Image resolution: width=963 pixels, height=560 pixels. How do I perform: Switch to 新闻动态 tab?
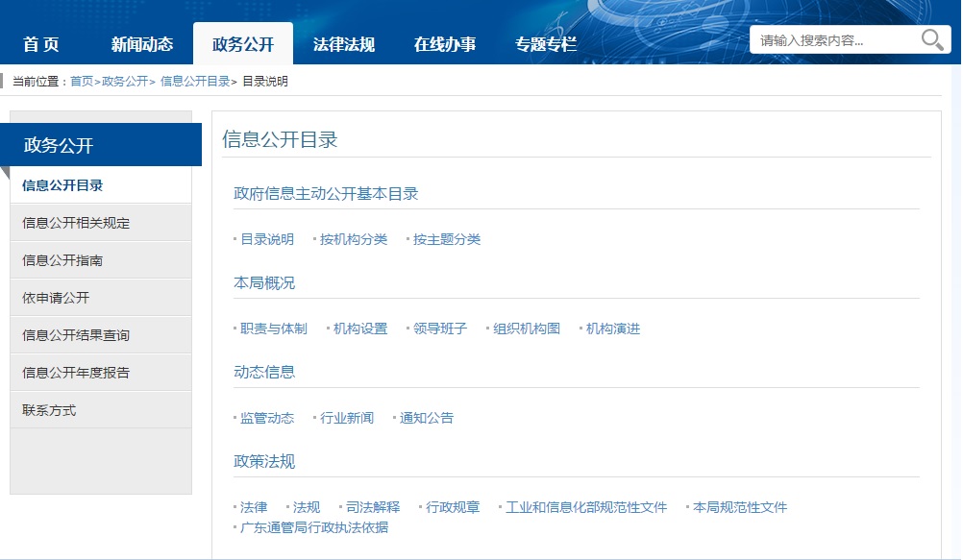point(141,44)
